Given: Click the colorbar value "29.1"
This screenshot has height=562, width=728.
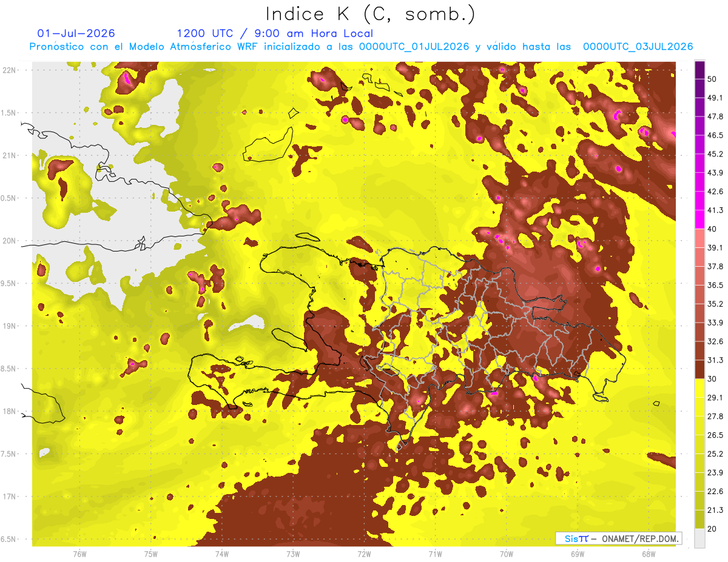Looking at the screenshot, I should (715, 398).
